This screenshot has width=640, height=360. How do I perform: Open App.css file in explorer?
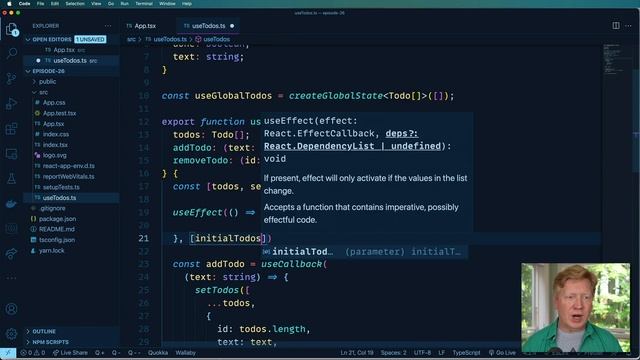54,103
